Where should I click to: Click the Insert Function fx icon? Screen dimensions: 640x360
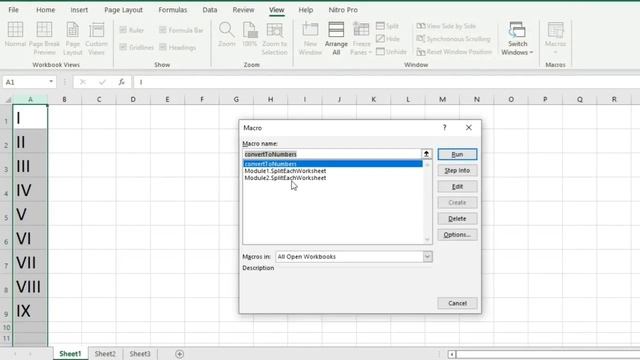pyautogui.click(x=122, y=82)
